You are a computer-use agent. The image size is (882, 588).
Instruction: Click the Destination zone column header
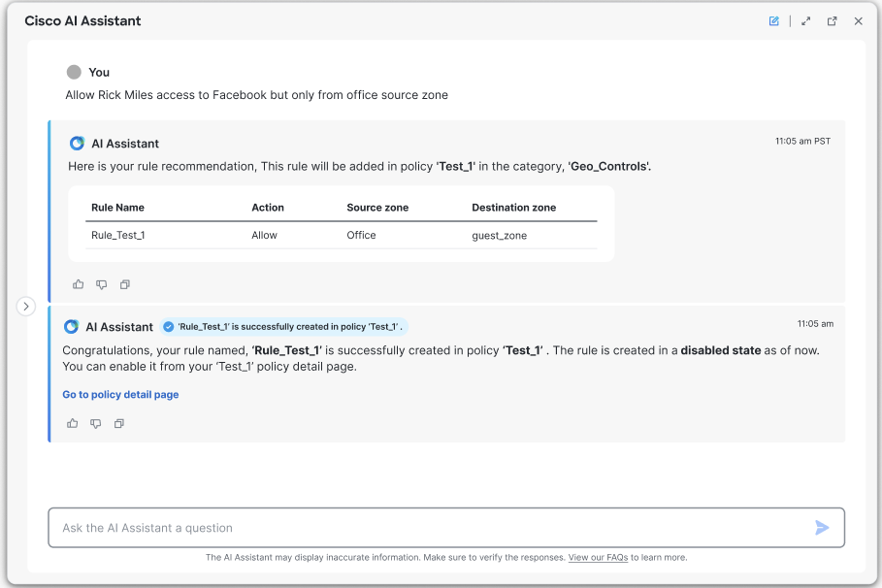(x=513, y=207)
